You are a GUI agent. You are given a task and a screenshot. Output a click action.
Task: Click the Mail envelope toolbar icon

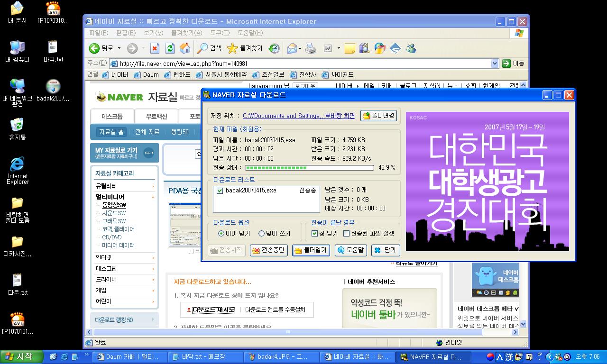(292, 48)
